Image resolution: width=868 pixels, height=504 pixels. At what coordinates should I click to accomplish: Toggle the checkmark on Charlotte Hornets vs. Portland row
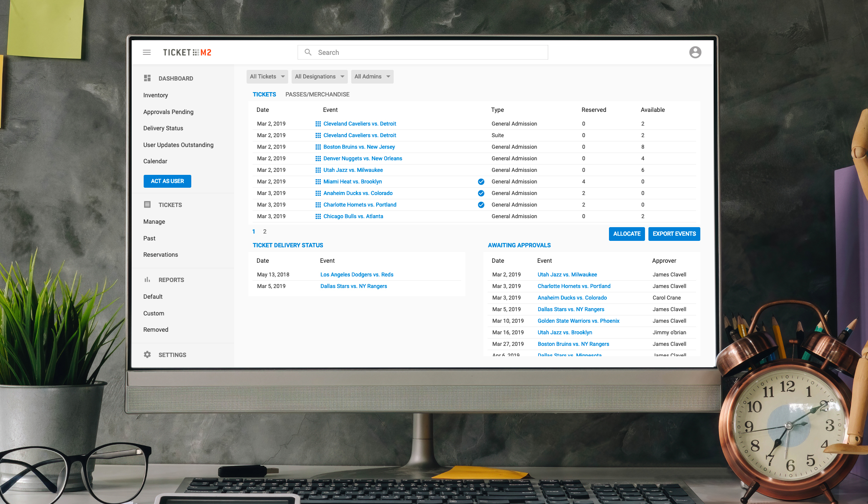[481, 205]
